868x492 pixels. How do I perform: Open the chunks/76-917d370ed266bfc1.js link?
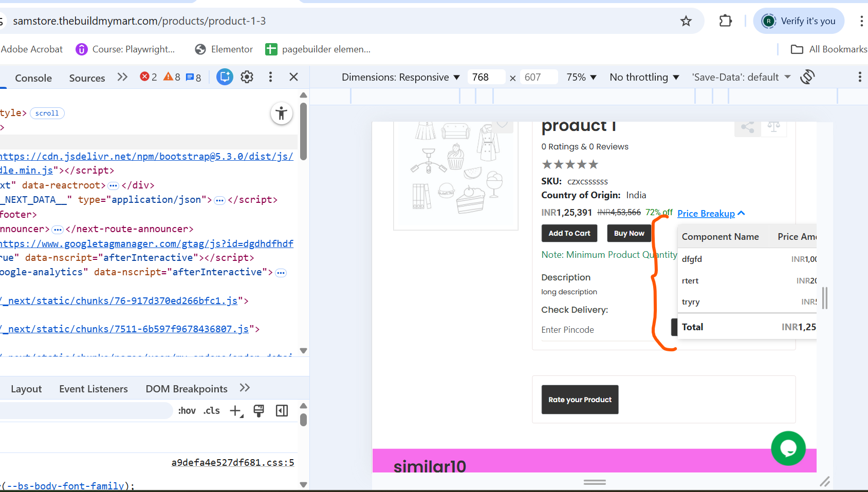tap(119, 301)
